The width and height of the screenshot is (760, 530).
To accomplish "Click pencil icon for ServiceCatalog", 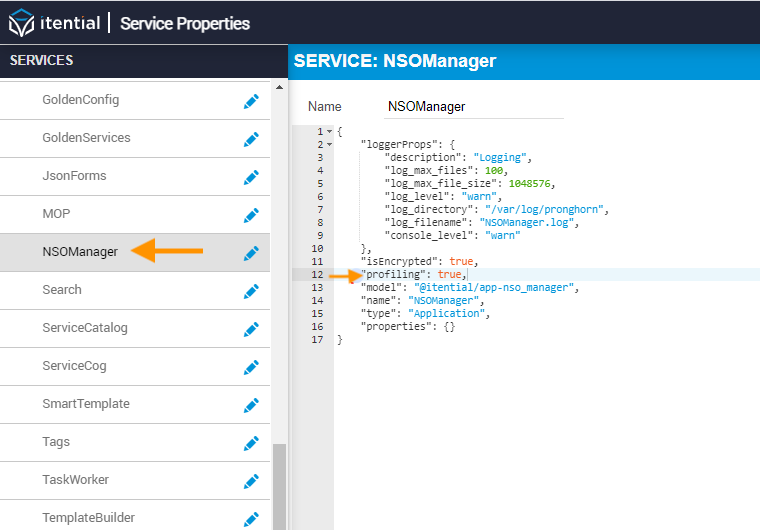I will tap(251, 329).
